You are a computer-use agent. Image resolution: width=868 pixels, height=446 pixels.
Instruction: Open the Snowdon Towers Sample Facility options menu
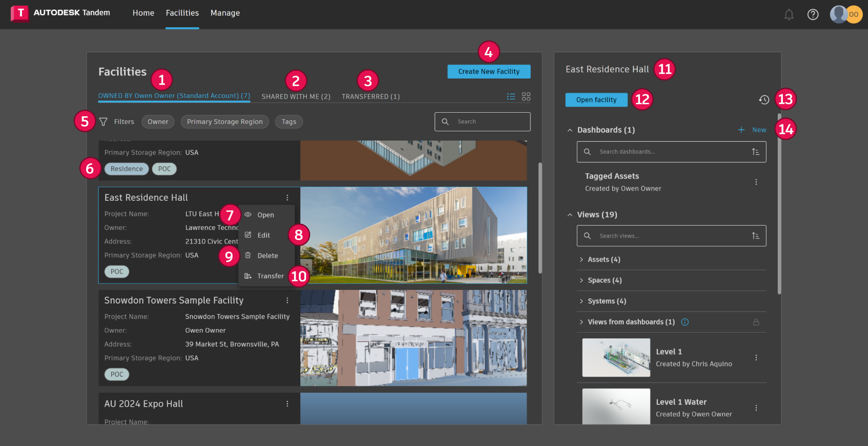[287, 301]
